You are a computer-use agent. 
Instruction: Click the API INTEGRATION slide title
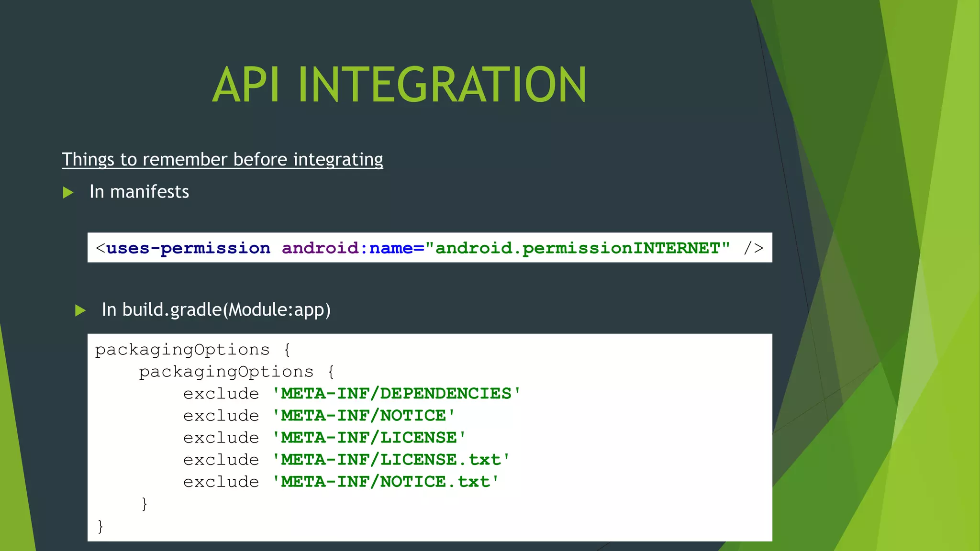point(400,85)
